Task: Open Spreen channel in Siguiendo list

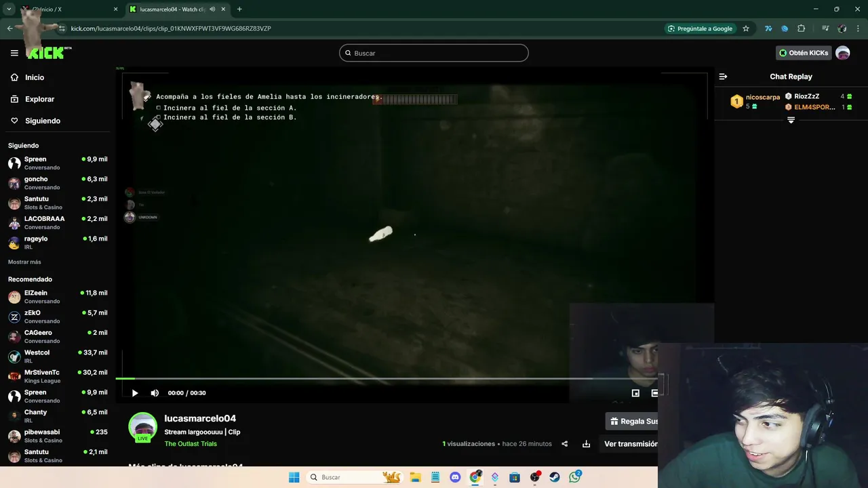Action: (58, 163)
